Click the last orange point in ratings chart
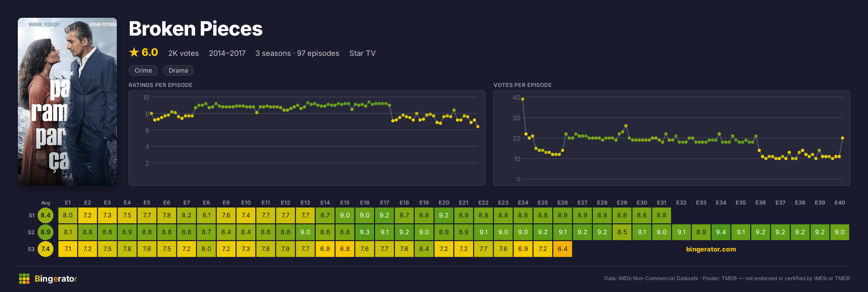 point(478,126)
